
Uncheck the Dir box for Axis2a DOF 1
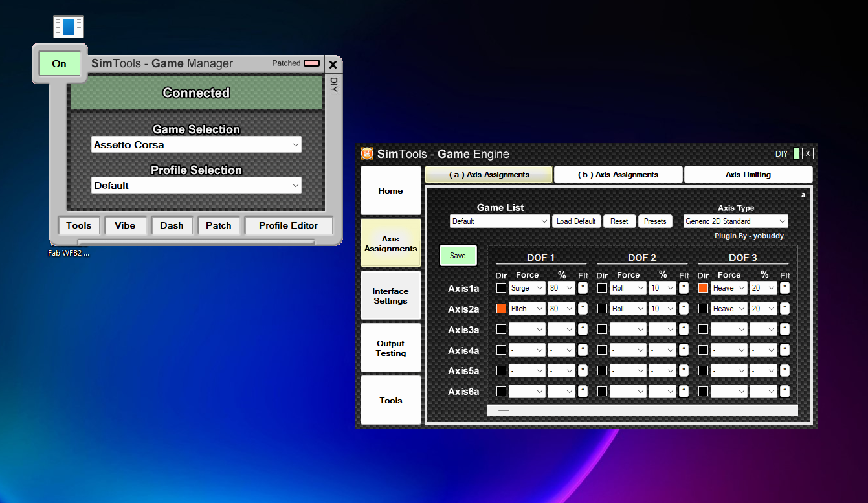501,309
